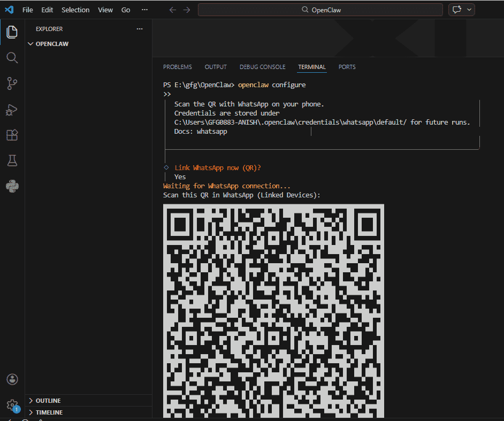Click the EXPLORER panel title
504x421 pixels.
click(49, 29)
